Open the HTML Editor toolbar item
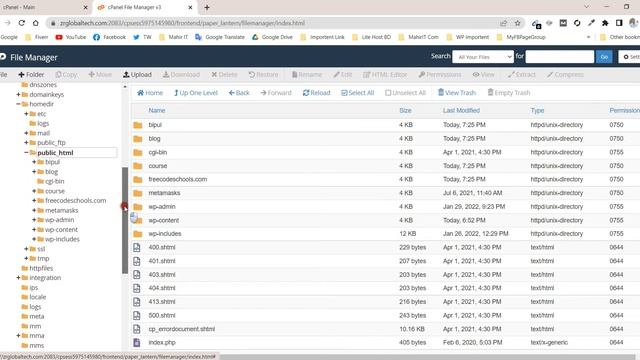640x360 pixels. coord(385,75)
